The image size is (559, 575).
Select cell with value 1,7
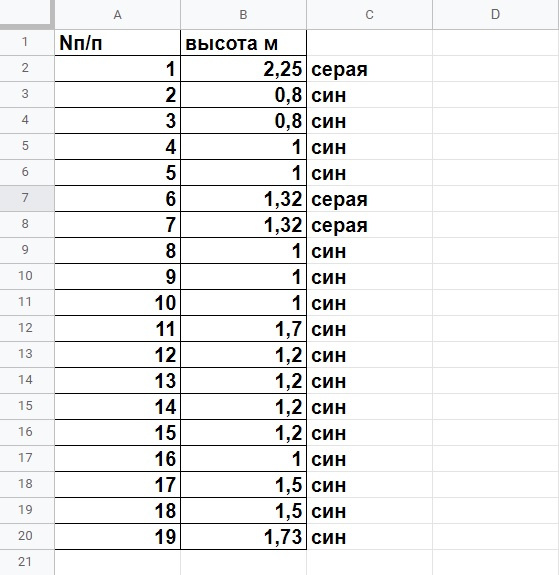243,329
